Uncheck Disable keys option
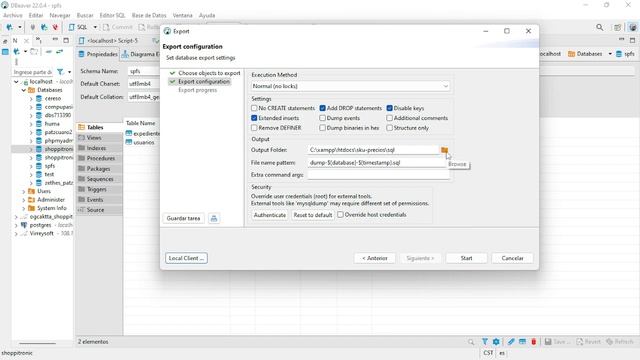Screen dimensions: 640x360 (389, 108)
